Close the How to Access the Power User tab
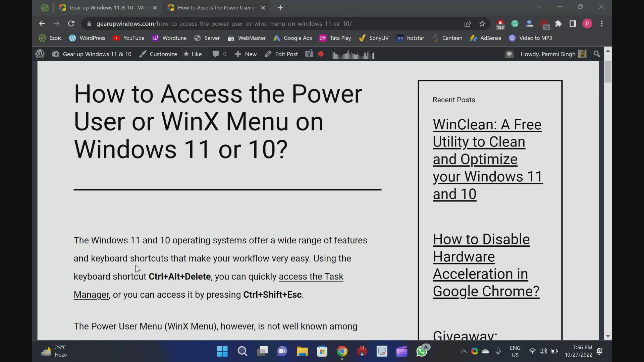 (x=263, y=8)
